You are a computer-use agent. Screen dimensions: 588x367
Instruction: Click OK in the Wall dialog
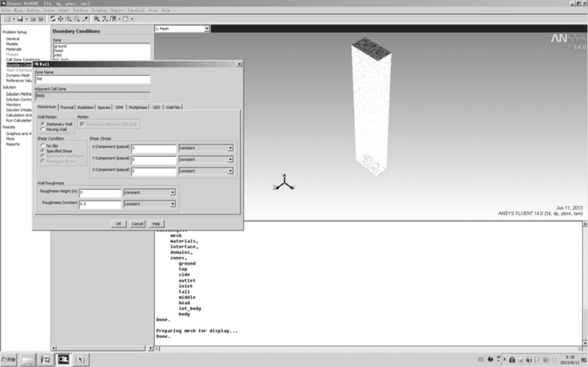click(x=118, y=224)
